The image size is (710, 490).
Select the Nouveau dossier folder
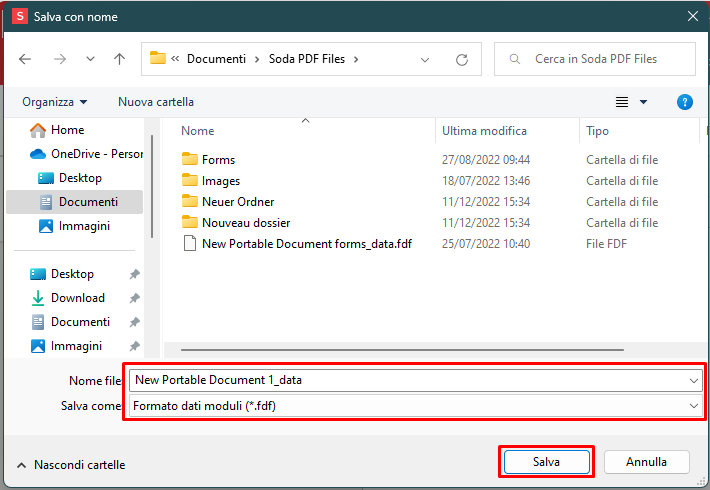(246, 223)
